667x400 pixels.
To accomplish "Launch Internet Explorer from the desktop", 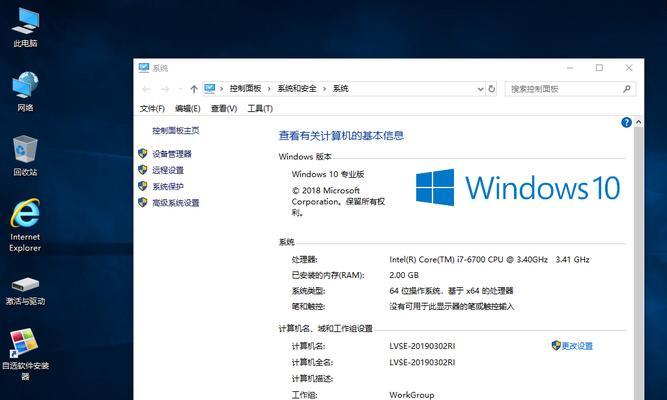I will tap(25, 226).
